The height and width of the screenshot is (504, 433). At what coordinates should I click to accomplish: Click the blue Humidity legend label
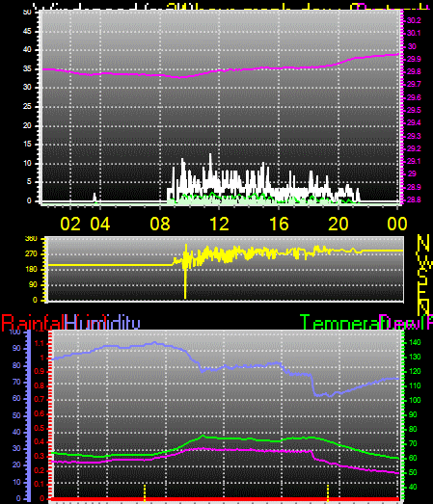point(102,323)
